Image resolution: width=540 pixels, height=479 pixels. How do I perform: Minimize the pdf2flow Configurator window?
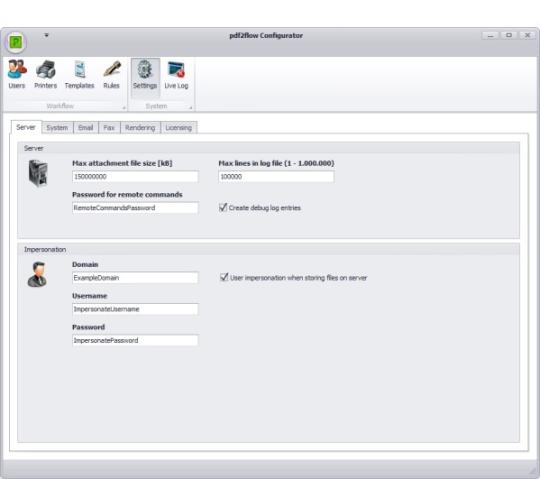pos(491,35)
